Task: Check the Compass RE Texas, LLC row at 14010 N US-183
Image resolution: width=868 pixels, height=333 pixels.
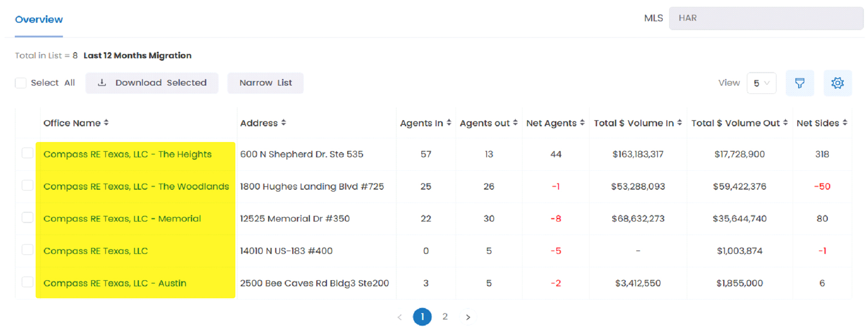Action: pyautogui.click(x=27, y=250)
